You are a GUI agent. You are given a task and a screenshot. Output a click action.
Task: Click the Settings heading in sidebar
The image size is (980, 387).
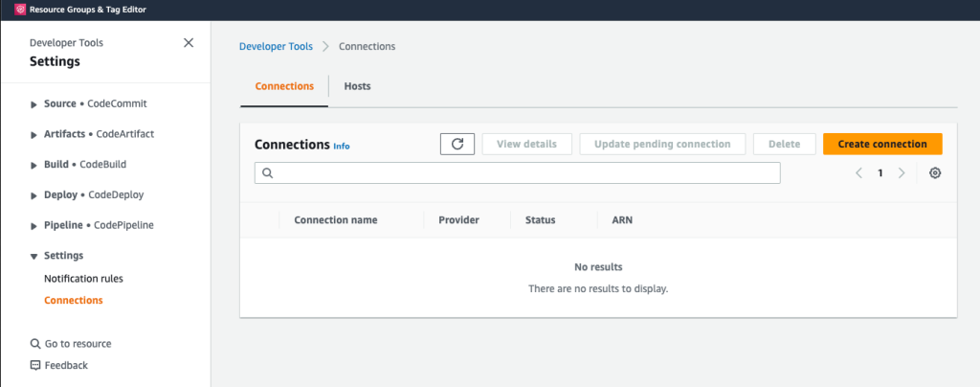55,61
